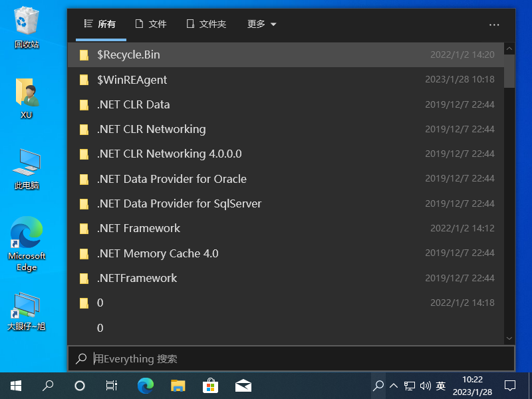The width and height of the screenshot is (532, 399).
Task: Click the 英 input method indicator
Action: click(x=441, y=386)
